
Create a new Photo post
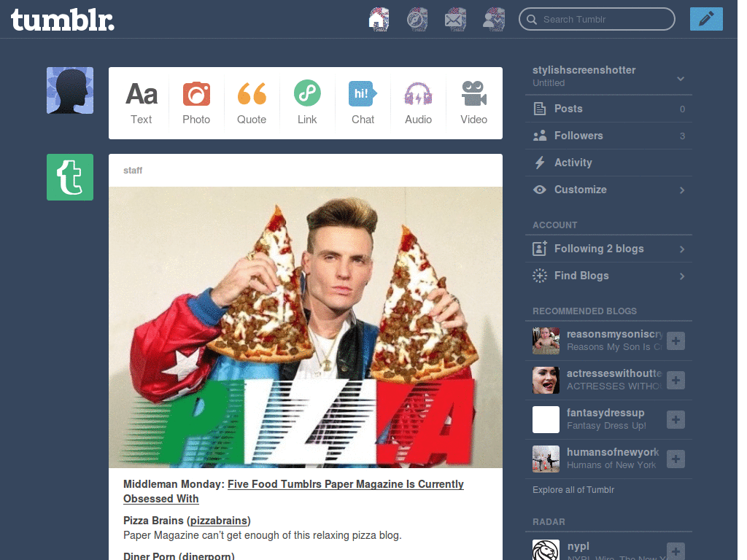click(x=196, y=104)
